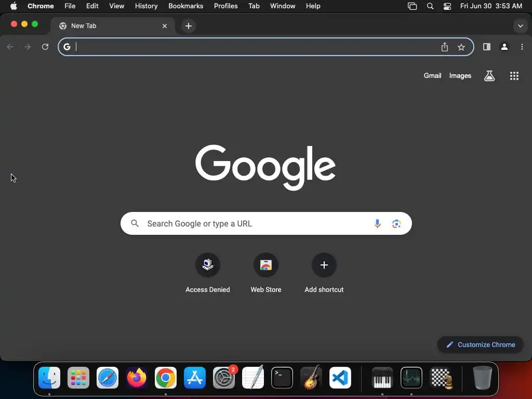Open Search Labs flask icon
532x399 pixels.
pyautogui.click(x=489, y=76)
